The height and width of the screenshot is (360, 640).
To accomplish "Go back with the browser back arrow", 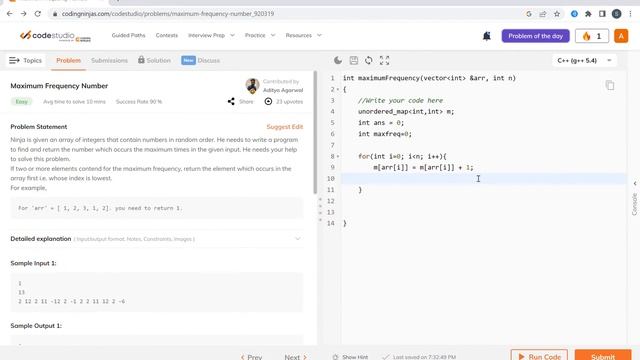I will click(x=9, y=13).
